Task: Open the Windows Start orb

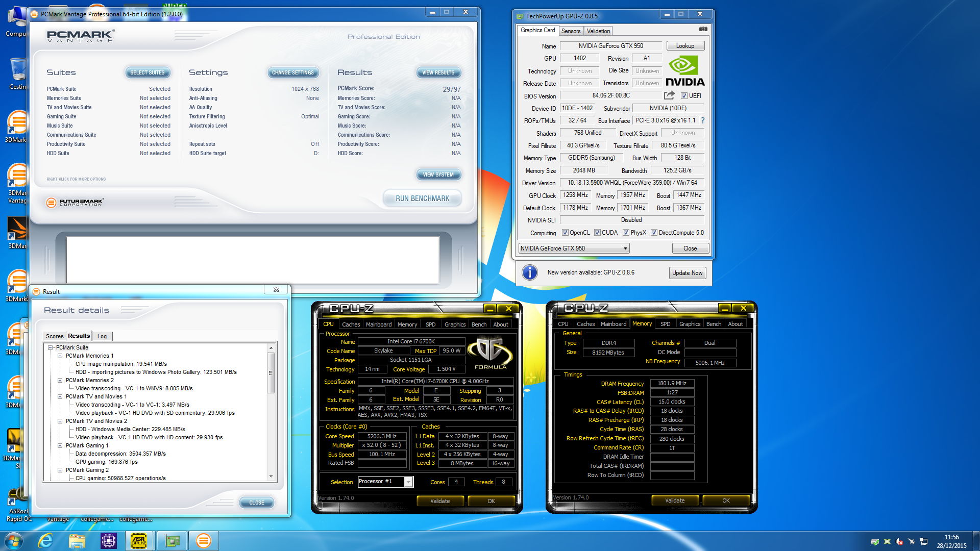Action: click(13, 541)
